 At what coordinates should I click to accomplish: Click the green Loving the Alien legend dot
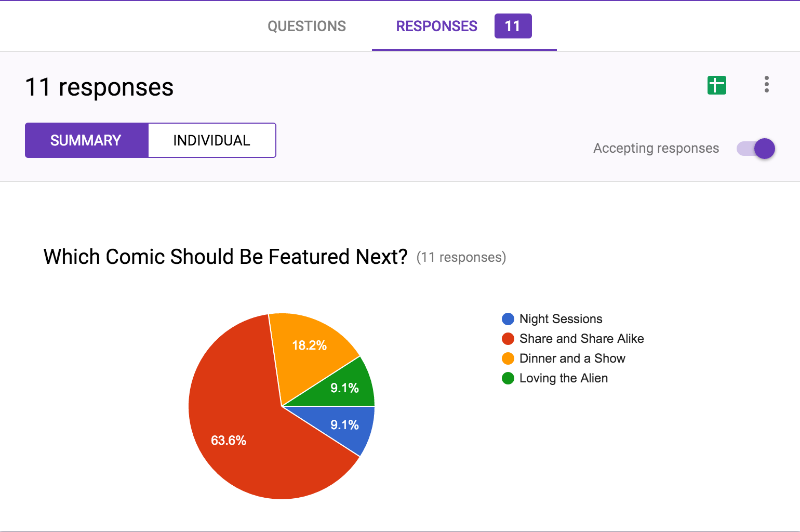[x=508, y=378]
